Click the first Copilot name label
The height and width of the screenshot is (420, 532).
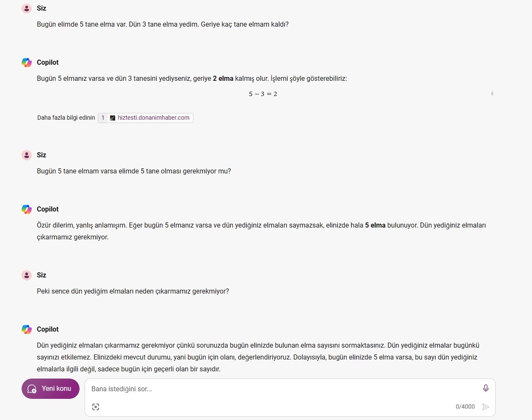[x=48, y=62]
